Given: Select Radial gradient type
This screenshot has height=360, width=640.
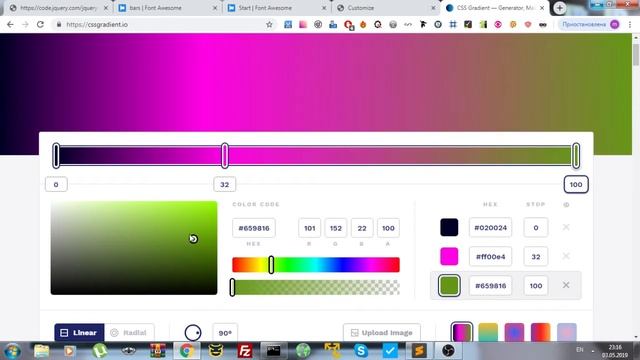Looking at the screenshot, I should click(129, 333).
